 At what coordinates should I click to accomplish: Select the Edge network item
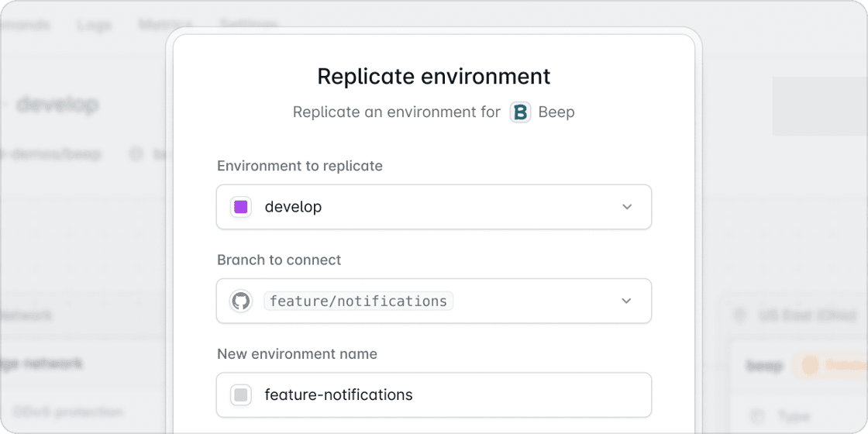pos(43,363)
